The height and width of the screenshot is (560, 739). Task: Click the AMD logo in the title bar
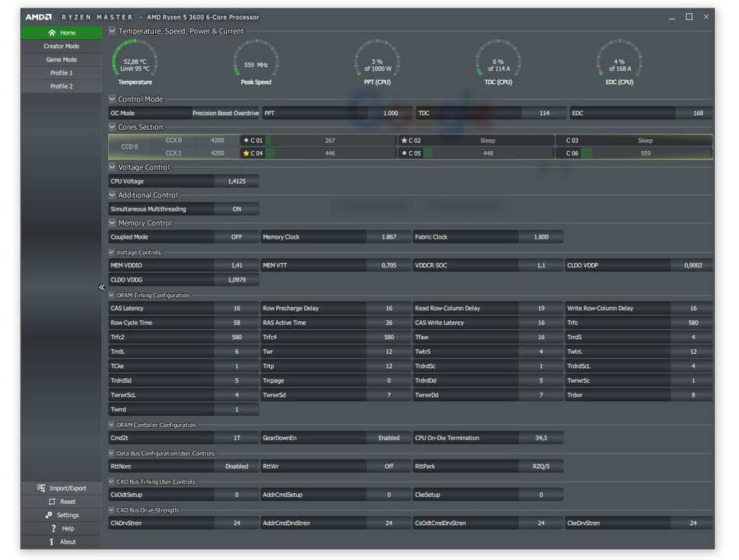39,17
